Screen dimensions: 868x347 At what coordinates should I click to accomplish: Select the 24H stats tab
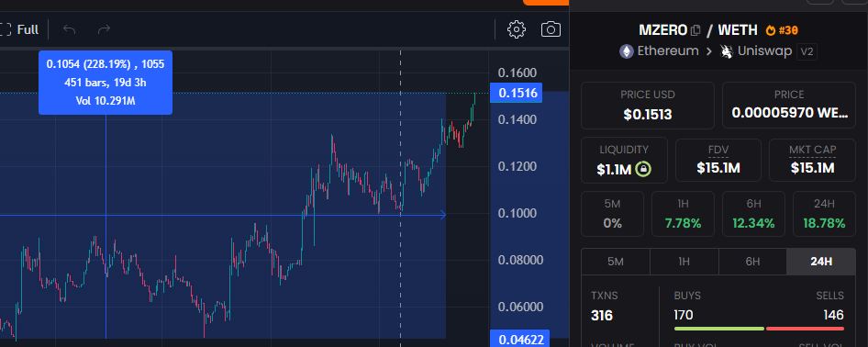click(x=821, y=262)
